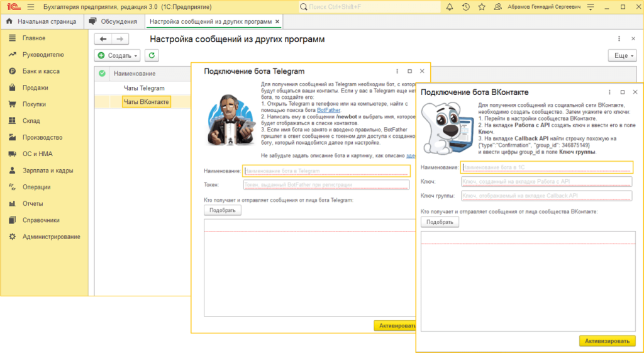The height and width of the screenshot is (353, 644).
Task: Expand the Создать dropdown
Action: [x=117, y=55]
